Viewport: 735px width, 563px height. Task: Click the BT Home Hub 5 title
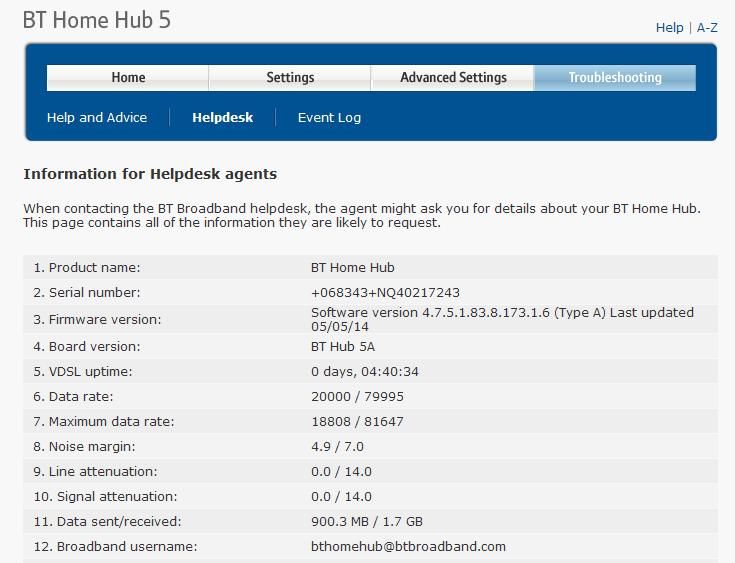click(97, 20)
